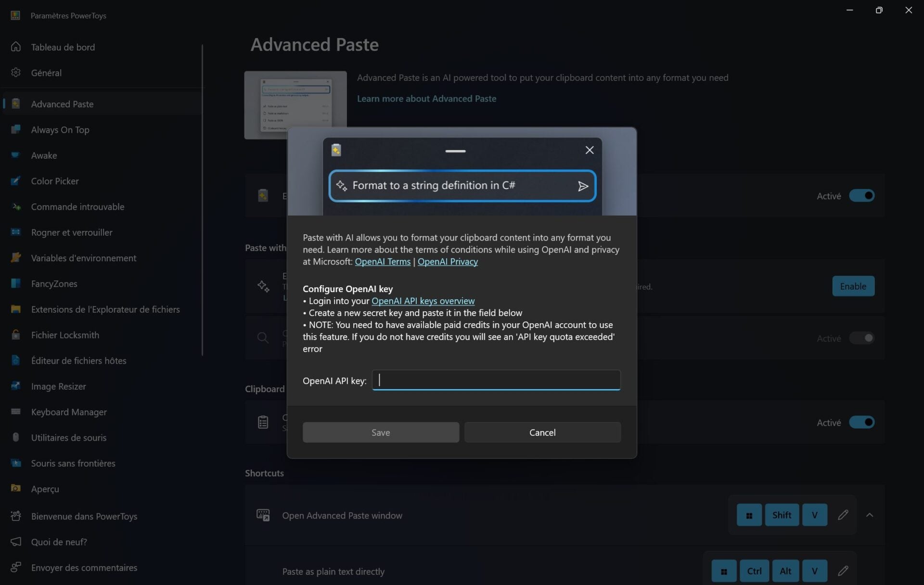Screen dimensions: 924x585
Task: Click the Alt key of the plain text shortcut
Action: click(785, 571)
